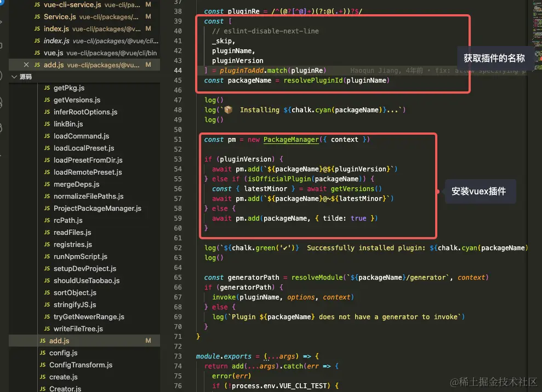
Task: Click M git status badge on Service.js
Action: point(149,16)
